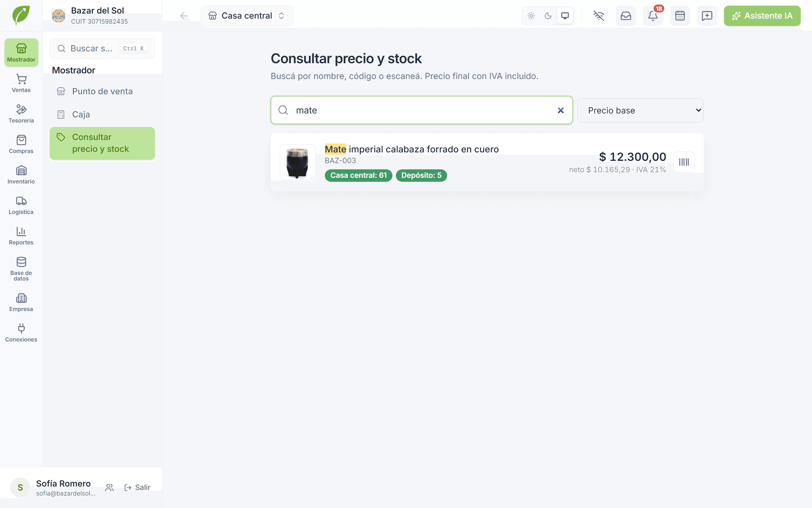Viewport: 812px width, 508px height.
Task: Click the Sofía Romero user profile
Action: tap(54, 487)
